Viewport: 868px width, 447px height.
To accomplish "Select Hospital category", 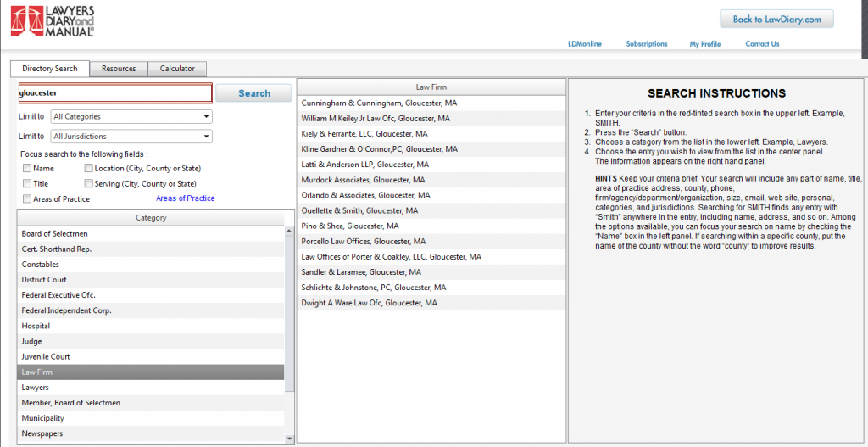I will tap(151, 327).
